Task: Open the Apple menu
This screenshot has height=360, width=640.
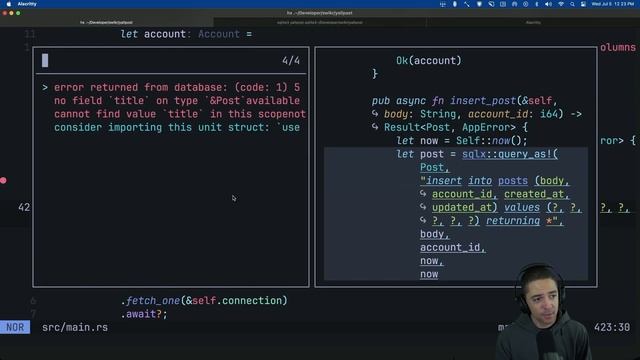Action: click(9, 4)
